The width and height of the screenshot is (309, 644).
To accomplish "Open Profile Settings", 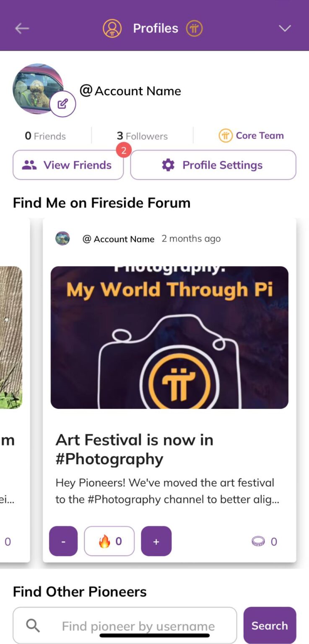I will coord(213,165).
